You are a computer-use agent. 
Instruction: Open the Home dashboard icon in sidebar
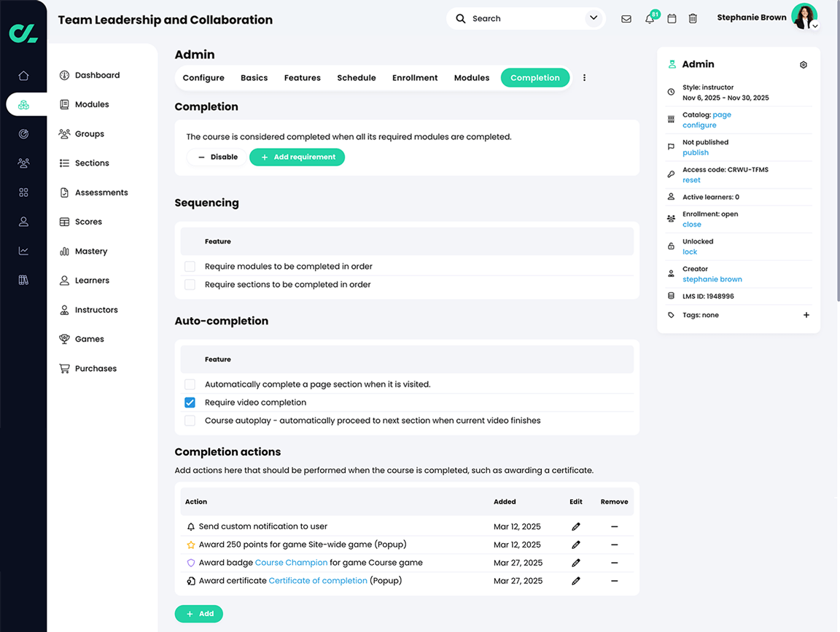(x=23, y=75)
